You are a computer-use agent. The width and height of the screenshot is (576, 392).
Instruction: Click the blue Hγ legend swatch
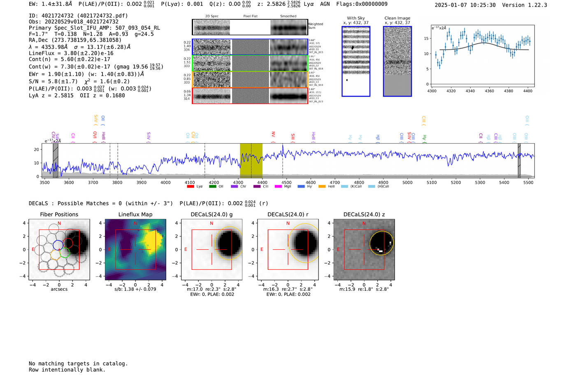[301, 186]
